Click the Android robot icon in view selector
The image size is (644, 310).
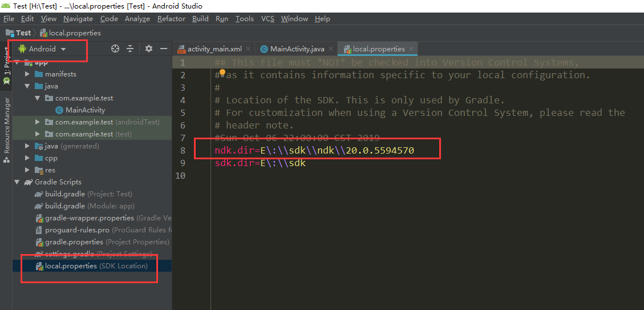click(x=22, y=49)
